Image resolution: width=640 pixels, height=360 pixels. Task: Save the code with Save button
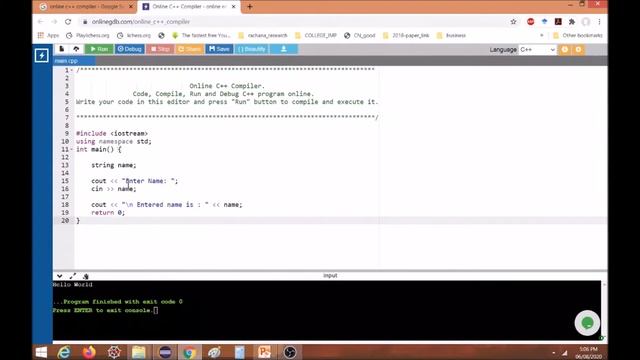(219, 49)
